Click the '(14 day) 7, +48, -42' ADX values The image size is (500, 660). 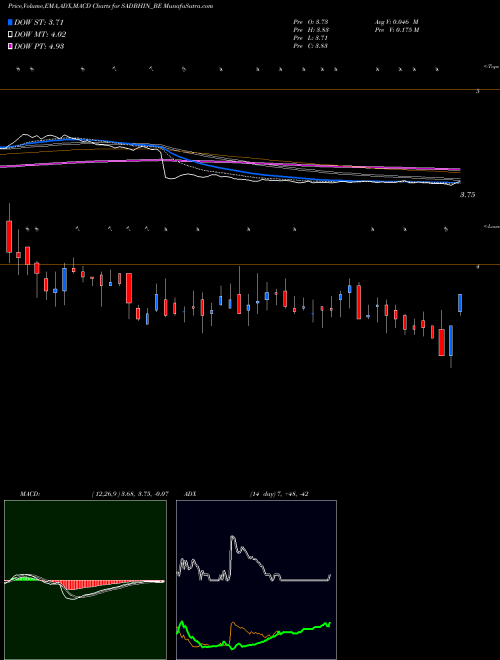point(278,494)
